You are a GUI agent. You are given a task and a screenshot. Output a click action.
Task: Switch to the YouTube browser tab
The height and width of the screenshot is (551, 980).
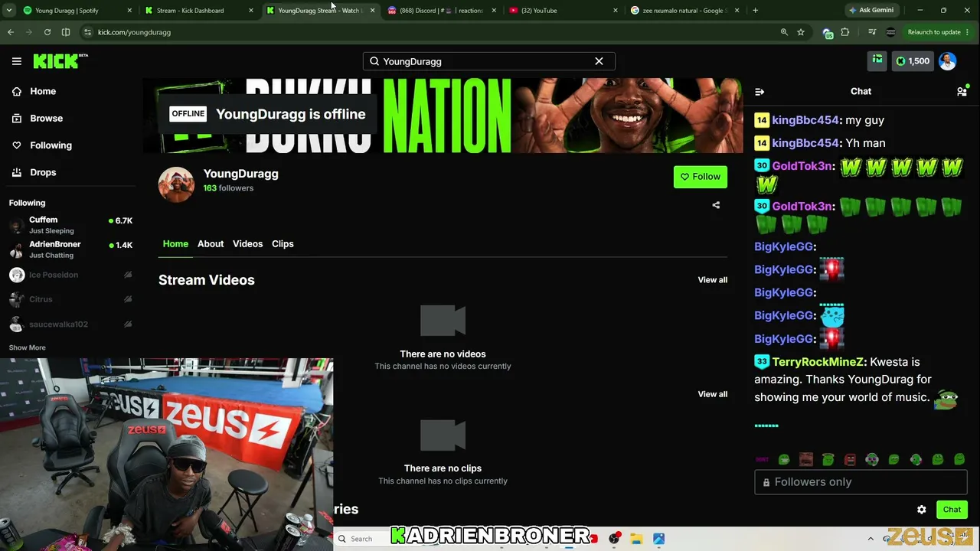[x=562, y=11]
